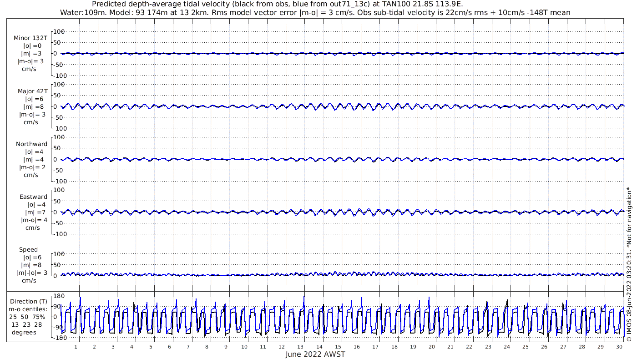This screenshot has height=364, width=637.
Task: Click day 24 on the date axis
Action: coord(507,347)
